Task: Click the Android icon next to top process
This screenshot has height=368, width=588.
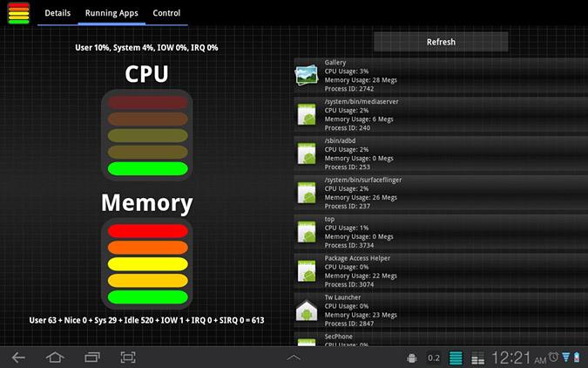Action: (x=307, y=232)
